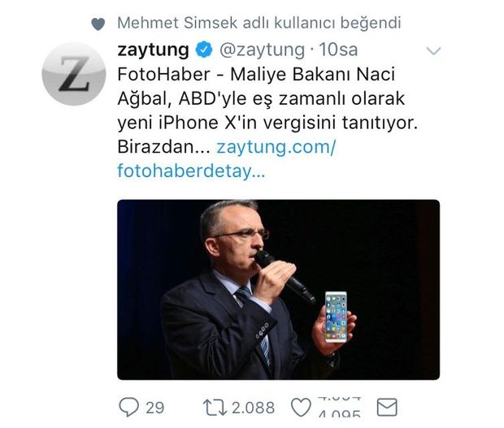Share via the envelope message icon
Viewport: 504px width, 428px height.
click(388, 406)
